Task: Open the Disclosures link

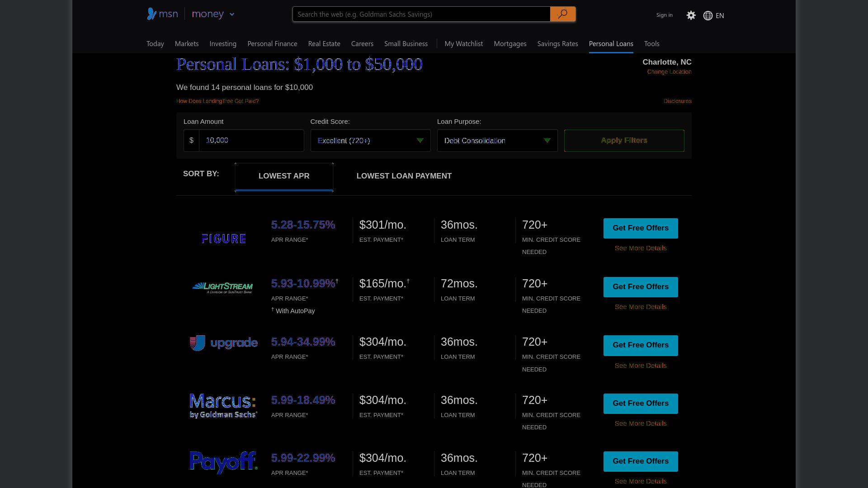Action: 677,101
